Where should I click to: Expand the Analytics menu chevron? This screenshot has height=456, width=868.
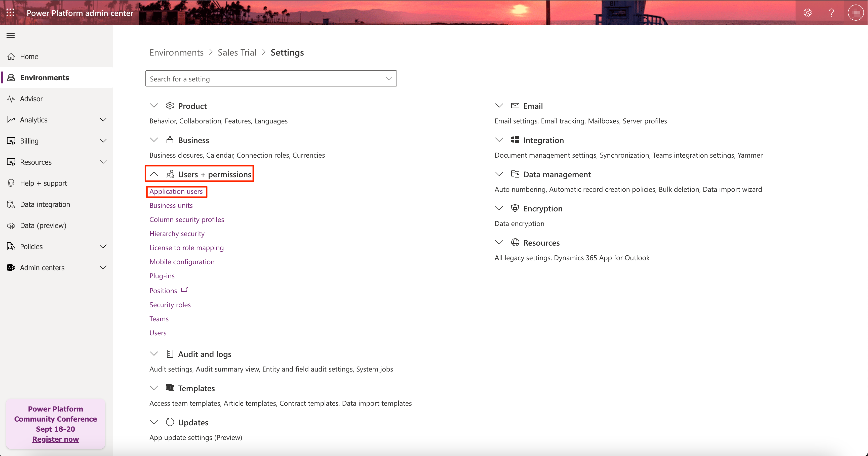tap(103, 120)
